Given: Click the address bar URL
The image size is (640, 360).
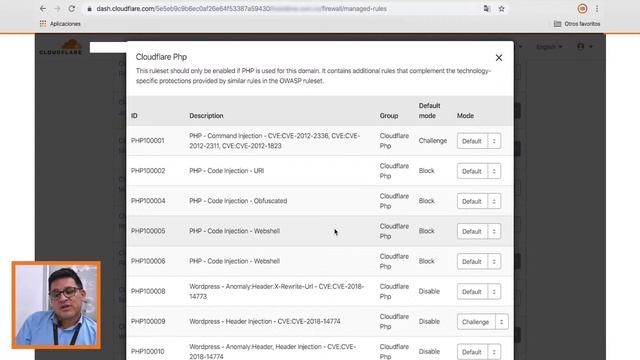Looking at the screenshot, I should (242, 9).
